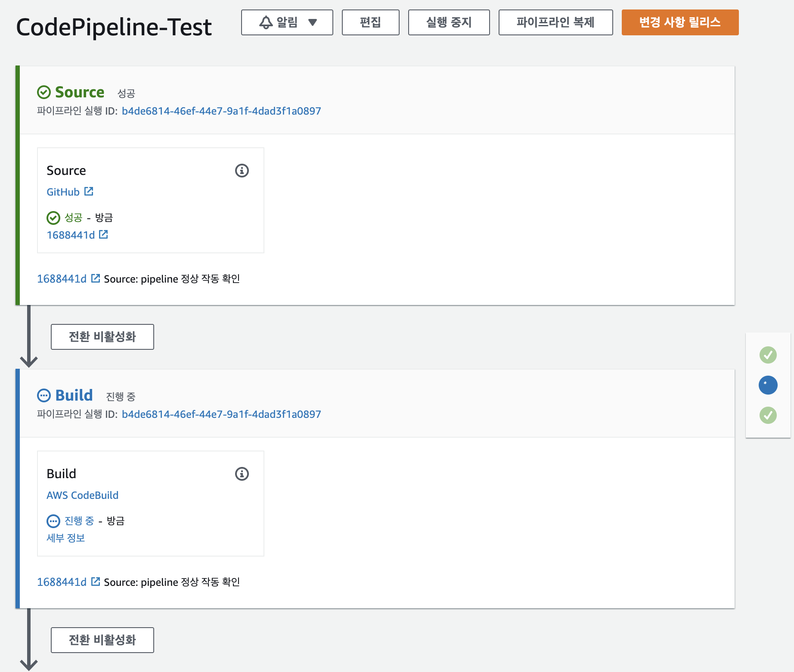Viewport: 794px width, 672px height.
Task: Click the 파이프라인 복제 clone pipeline button
Action: [555, 22]
